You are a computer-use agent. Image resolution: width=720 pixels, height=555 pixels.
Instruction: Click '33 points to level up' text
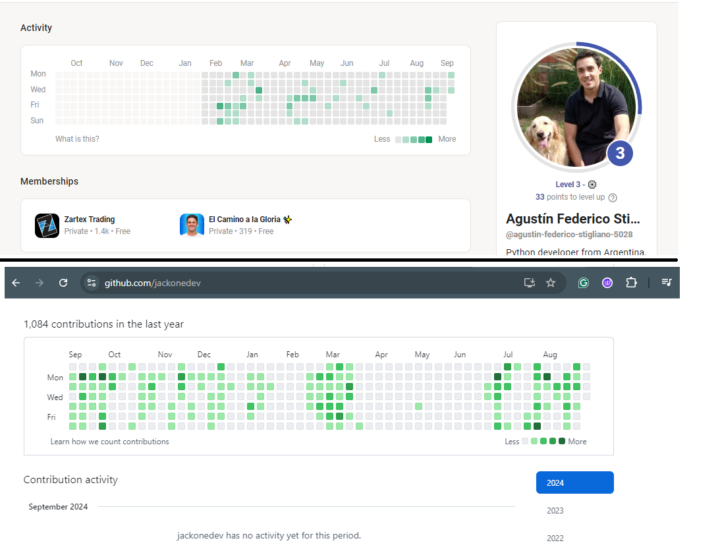click(570, 197)
